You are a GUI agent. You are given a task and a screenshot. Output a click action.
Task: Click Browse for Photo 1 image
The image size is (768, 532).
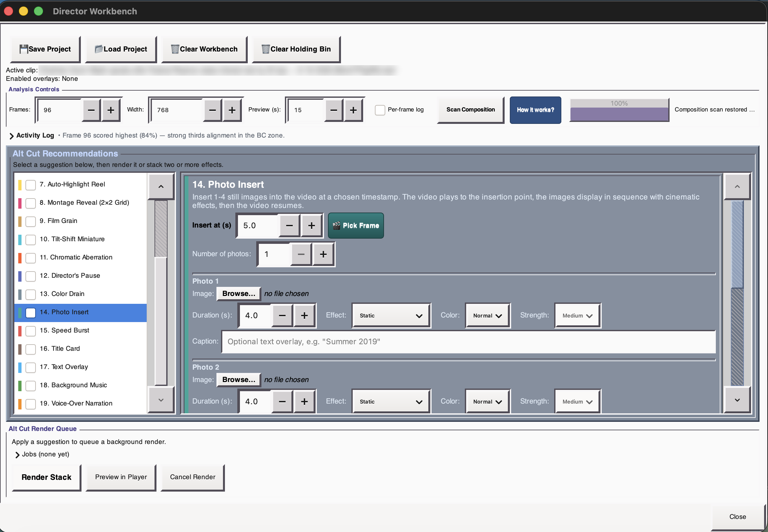click(239, 294)
